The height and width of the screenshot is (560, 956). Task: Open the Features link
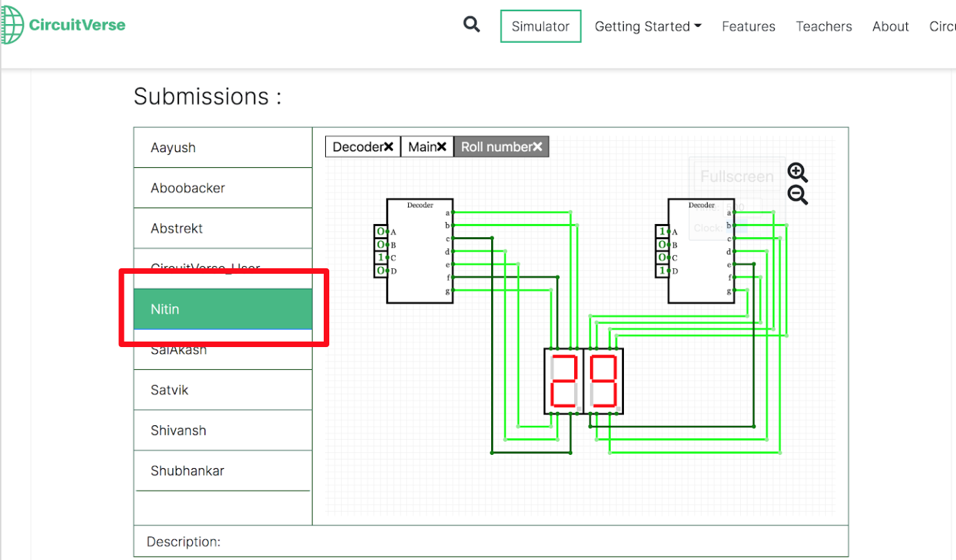click(748, 26)
